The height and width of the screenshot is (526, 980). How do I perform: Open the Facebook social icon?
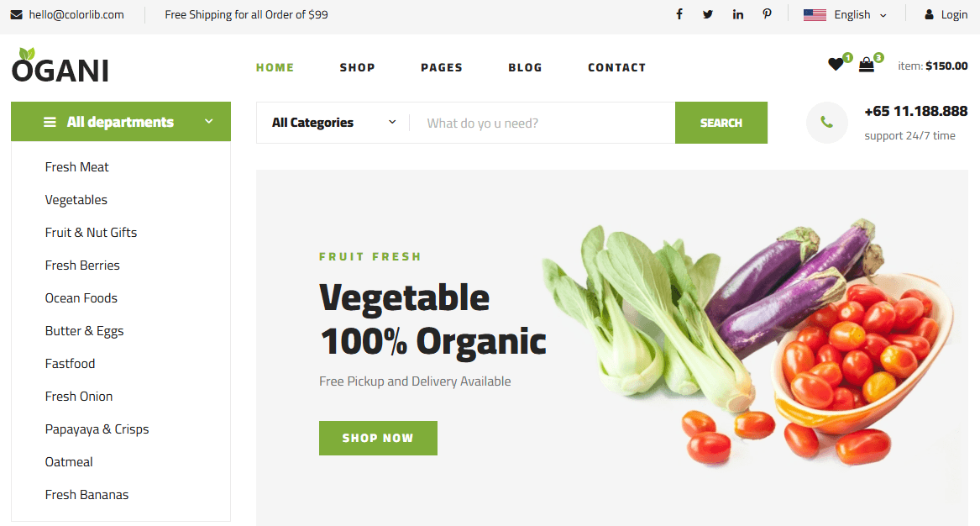[679, 13]
